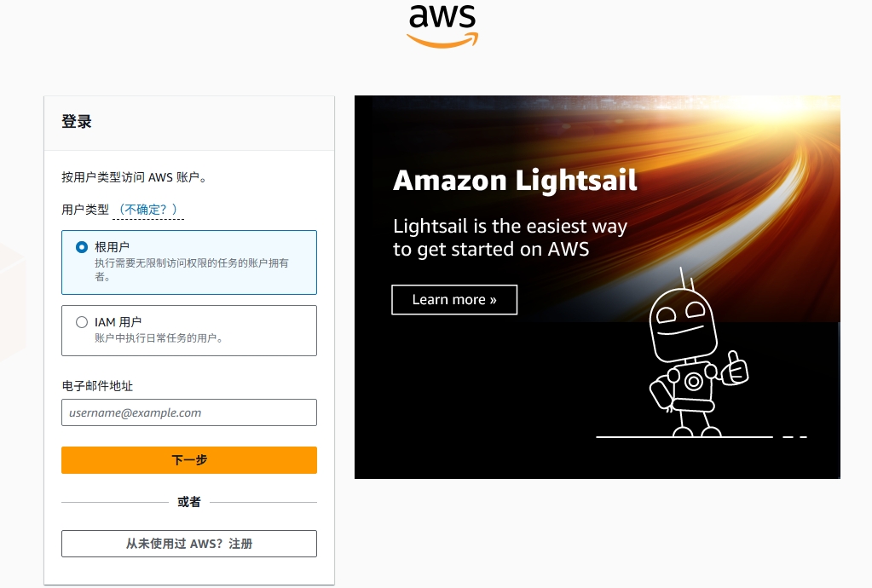The image size is (872, 588).
Task: Open the 不确定? help link
Action: (148, 210)
